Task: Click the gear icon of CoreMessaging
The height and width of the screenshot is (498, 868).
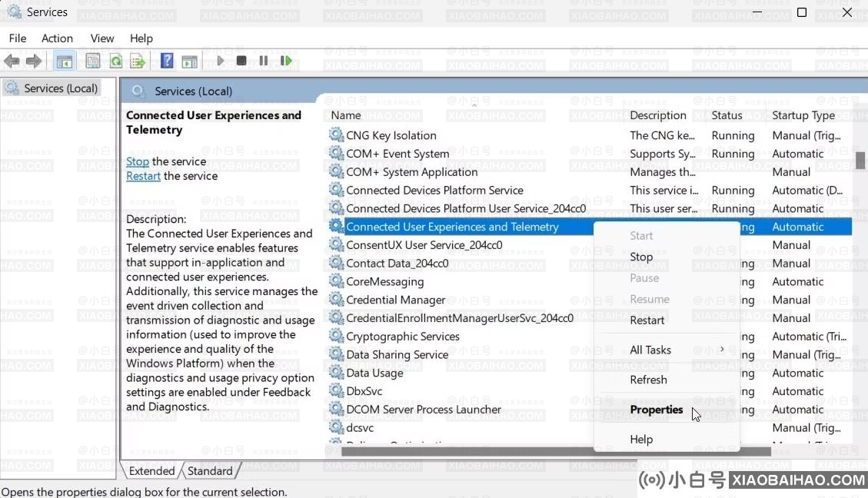Action: point(336,281)
